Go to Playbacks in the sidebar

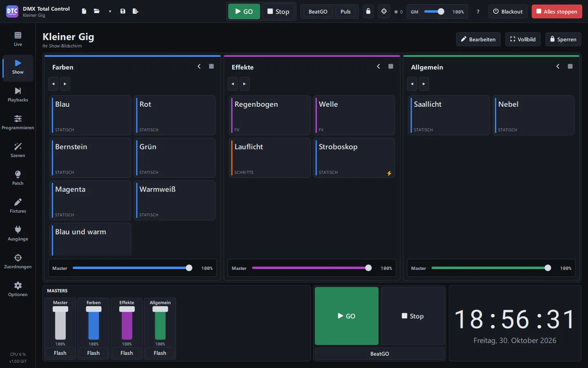tap(18, 95)
